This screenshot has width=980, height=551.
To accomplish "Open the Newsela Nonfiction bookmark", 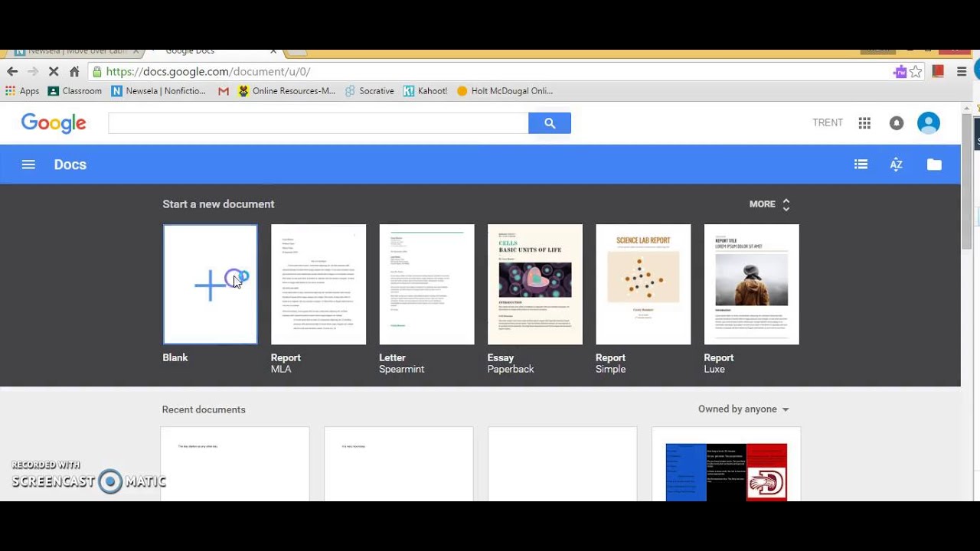I will (x=158, y=90).
